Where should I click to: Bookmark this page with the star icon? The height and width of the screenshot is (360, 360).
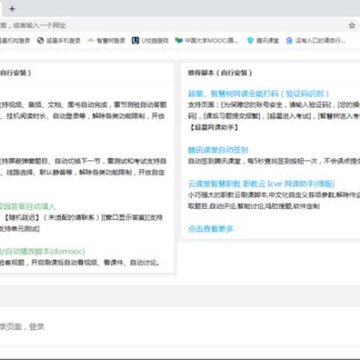[x=352, y=25]
